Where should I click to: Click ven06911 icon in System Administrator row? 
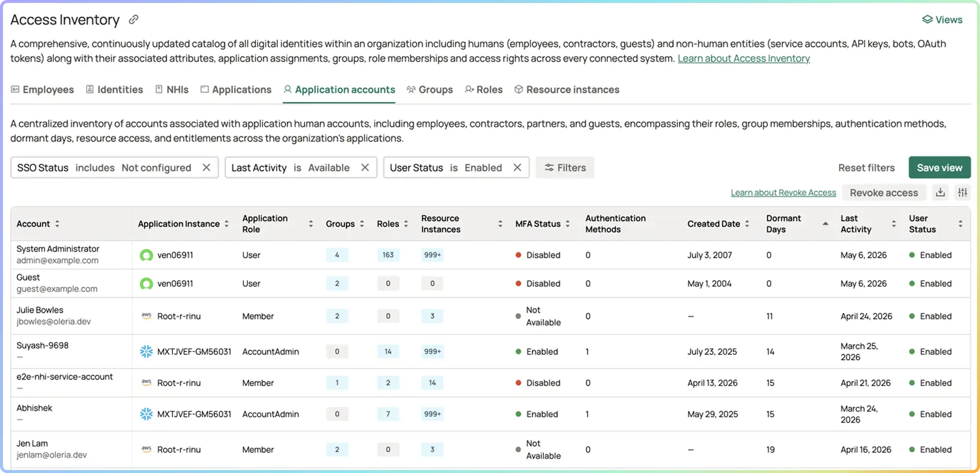point(146,255)
